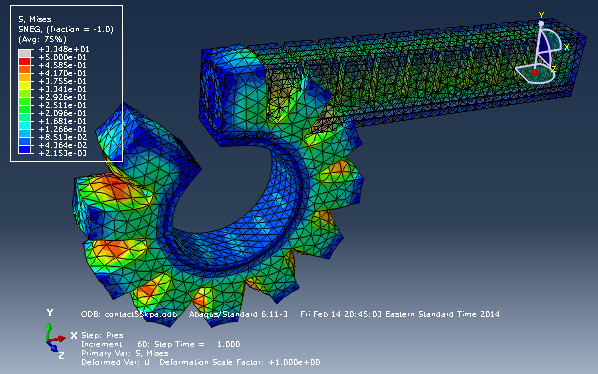Click the legend value +5.000e-01
This screenshot has height=374, width=598.
click(x=63, y=57)
